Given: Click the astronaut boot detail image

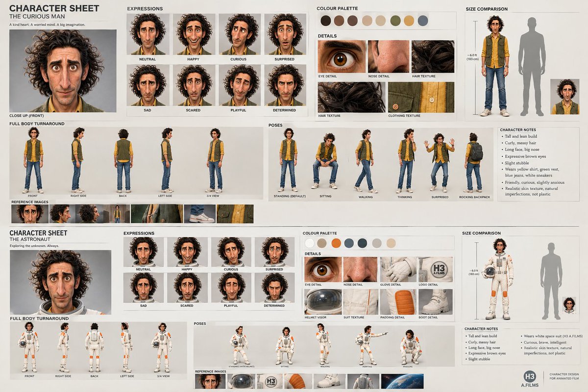Looking at the screenshot, I should pyautogui.click(x=436, y=302).
